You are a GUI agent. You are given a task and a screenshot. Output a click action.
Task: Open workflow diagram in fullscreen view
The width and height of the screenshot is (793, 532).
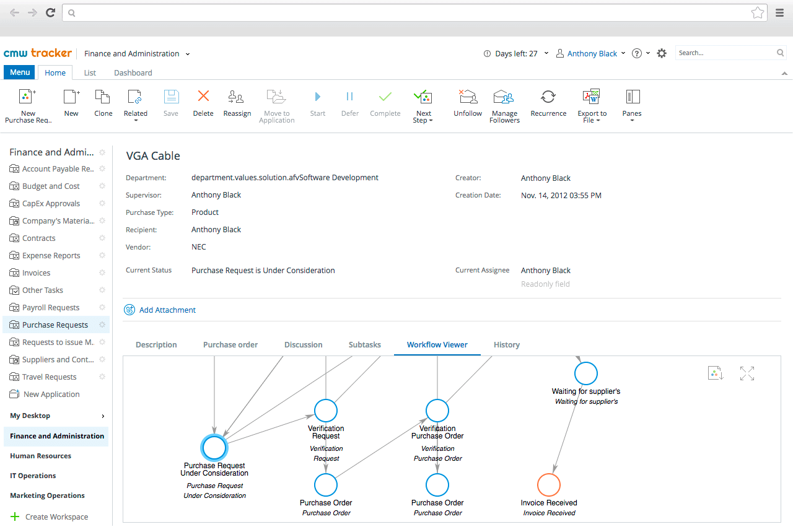[747, 373]
